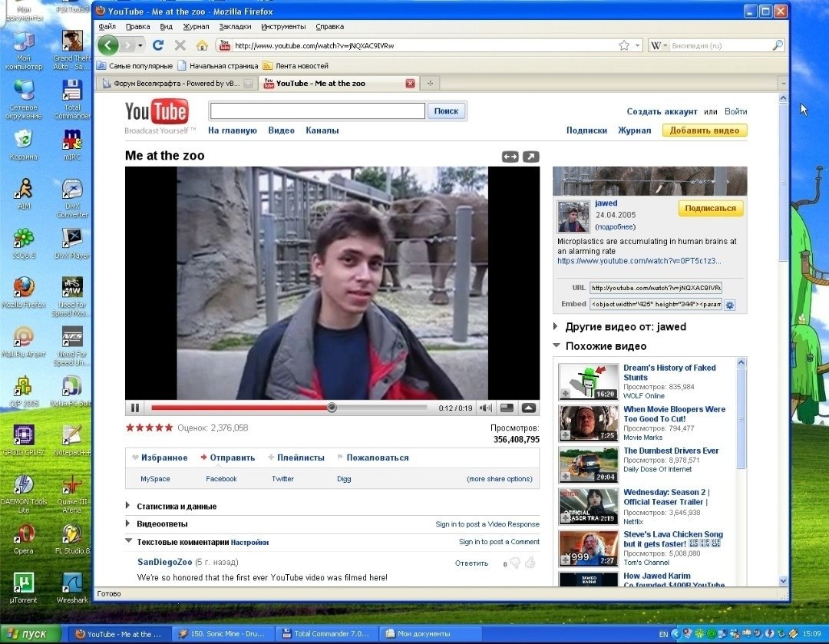Open the Закладки menu
Image resolution: width=829 pixels, height=644 pixels.
[235, 26]
